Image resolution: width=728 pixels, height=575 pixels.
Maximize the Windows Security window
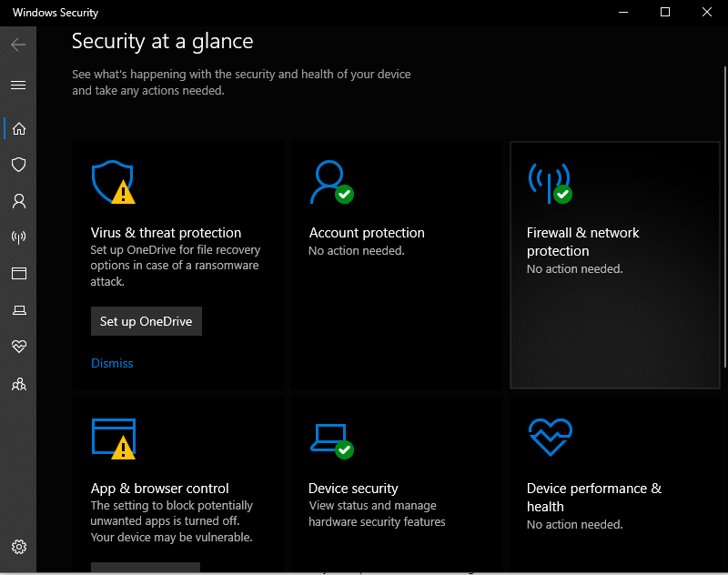point(665,13)
